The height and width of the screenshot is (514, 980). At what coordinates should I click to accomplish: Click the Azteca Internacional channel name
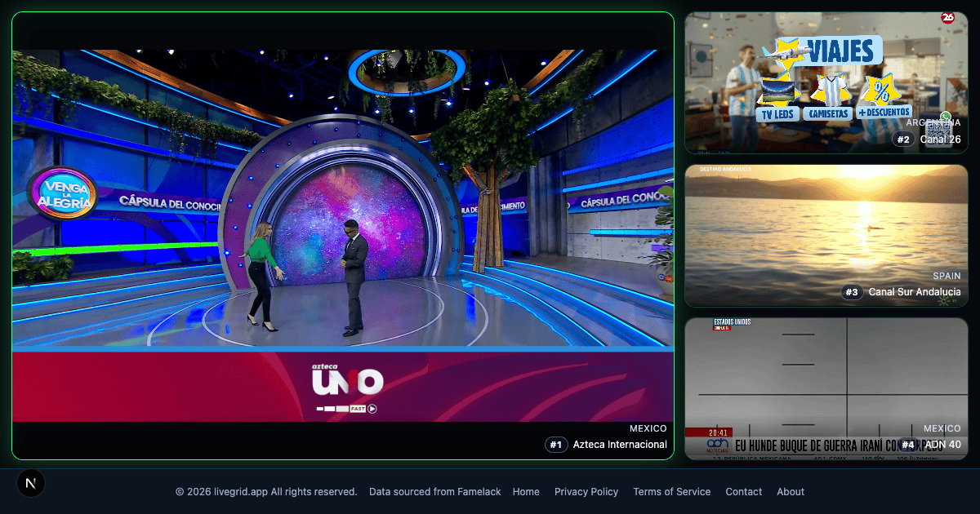click(x=620, y=445)
